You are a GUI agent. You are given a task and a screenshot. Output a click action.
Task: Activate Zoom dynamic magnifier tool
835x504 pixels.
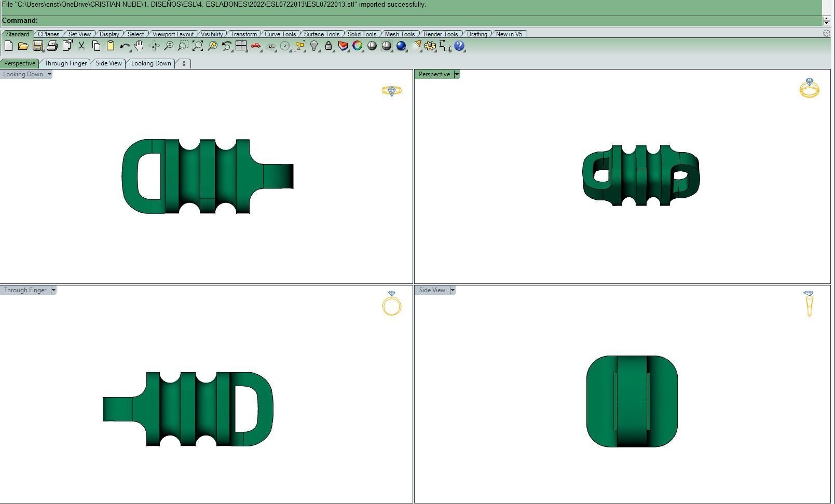coord(169,46)
